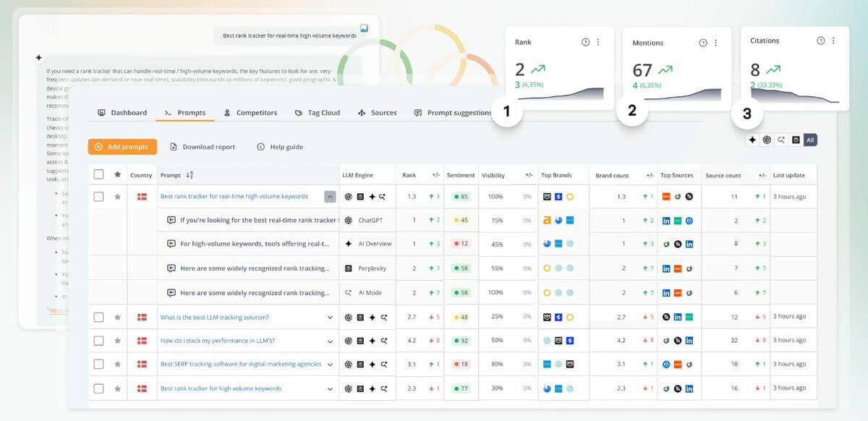Open the Rank card three-dot menu
This screenshot has width=868, height=421.
point(597,42)
